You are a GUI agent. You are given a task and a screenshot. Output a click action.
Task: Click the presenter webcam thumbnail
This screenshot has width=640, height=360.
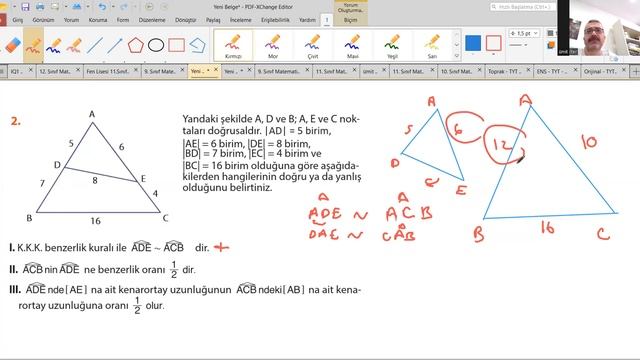coord(598,28)
